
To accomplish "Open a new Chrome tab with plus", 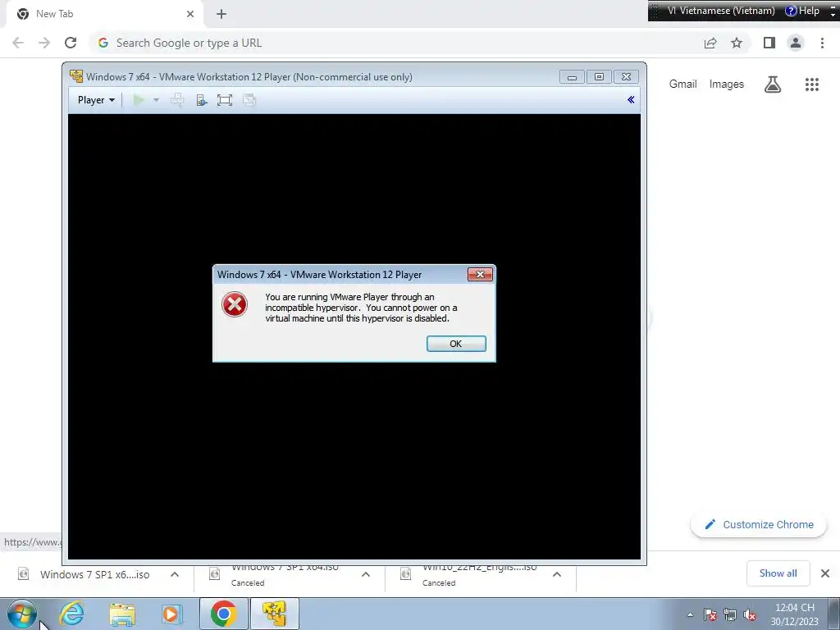I will [221, 14].
